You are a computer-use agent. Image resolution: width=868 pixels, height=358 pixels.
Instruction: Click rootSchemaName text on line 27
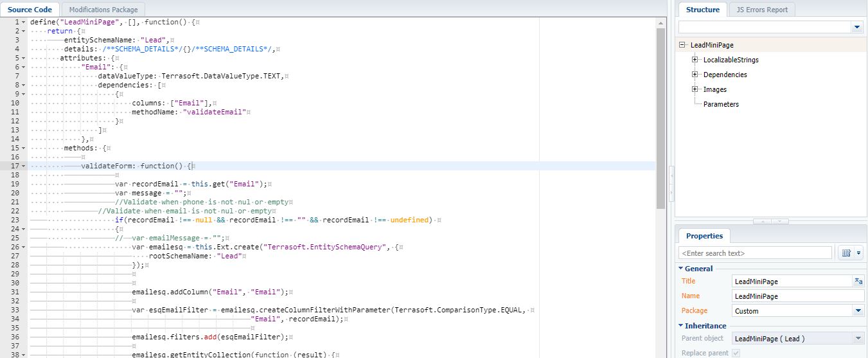tap(179, 256)
